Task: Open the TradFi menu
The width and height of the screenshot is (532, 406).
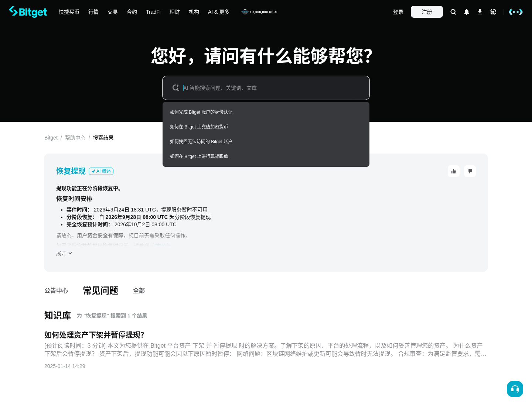Action: click(x=153, y=12)
